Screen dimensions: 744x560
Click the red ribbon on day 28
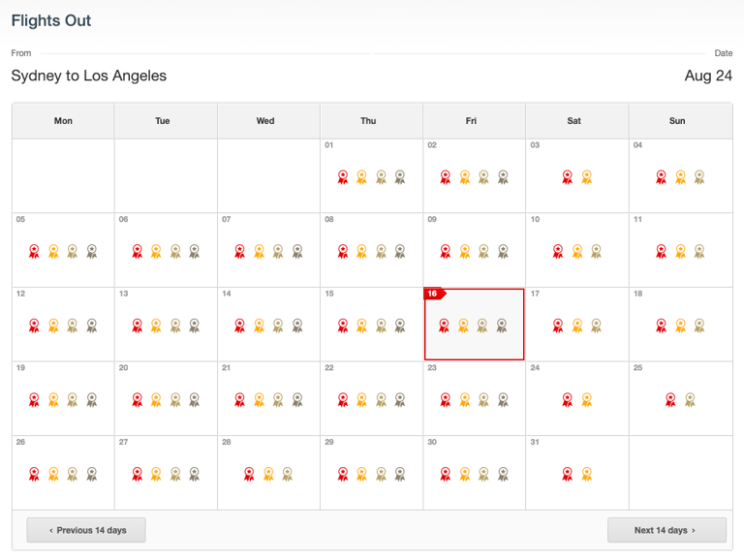tap(249, 474)
